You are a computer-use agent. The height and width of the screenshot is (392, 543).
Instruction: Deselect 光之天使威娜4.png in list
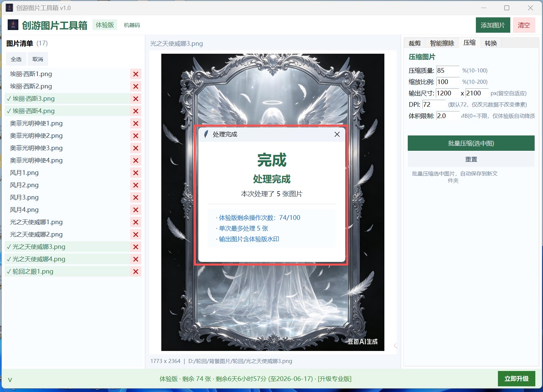(67, 259)
